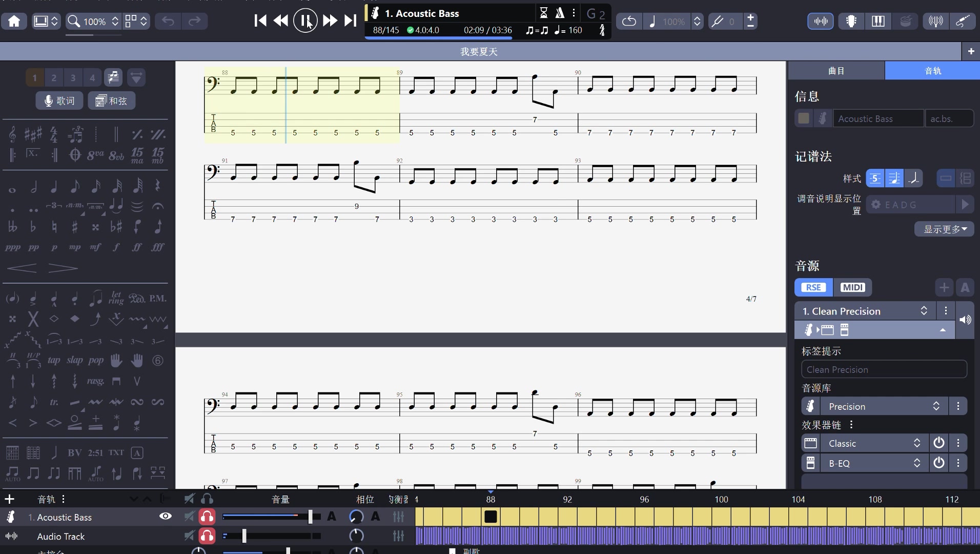Toggle the count-in hourglass icon
The height and width of the screenshot is (554, 980).
[544, 13]
